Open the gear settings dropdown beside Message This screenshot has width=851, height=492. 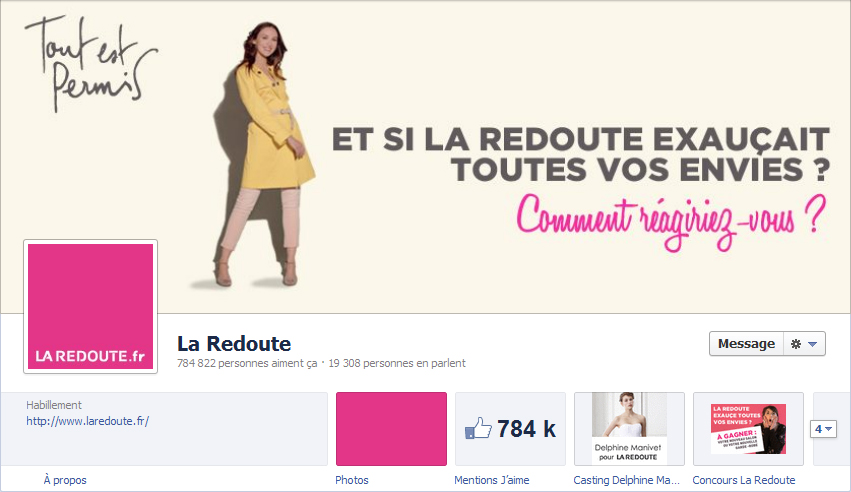[804, 344]
